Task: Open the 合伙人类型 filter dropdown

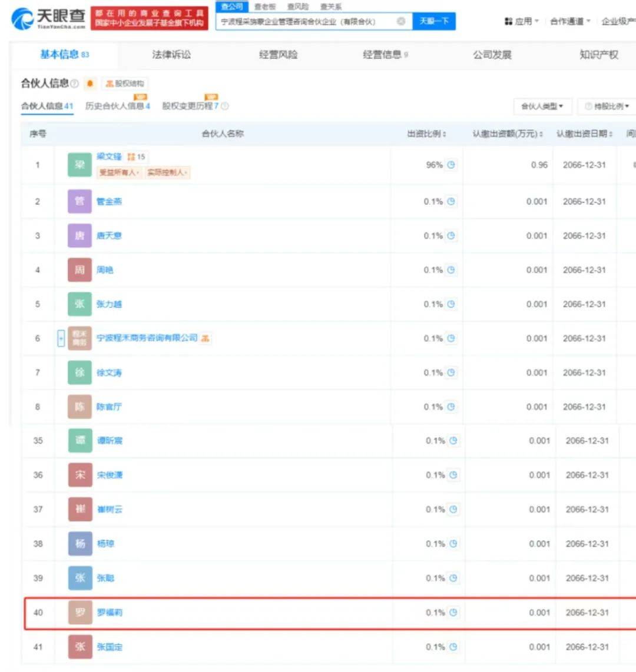Action: pos(542,107)
